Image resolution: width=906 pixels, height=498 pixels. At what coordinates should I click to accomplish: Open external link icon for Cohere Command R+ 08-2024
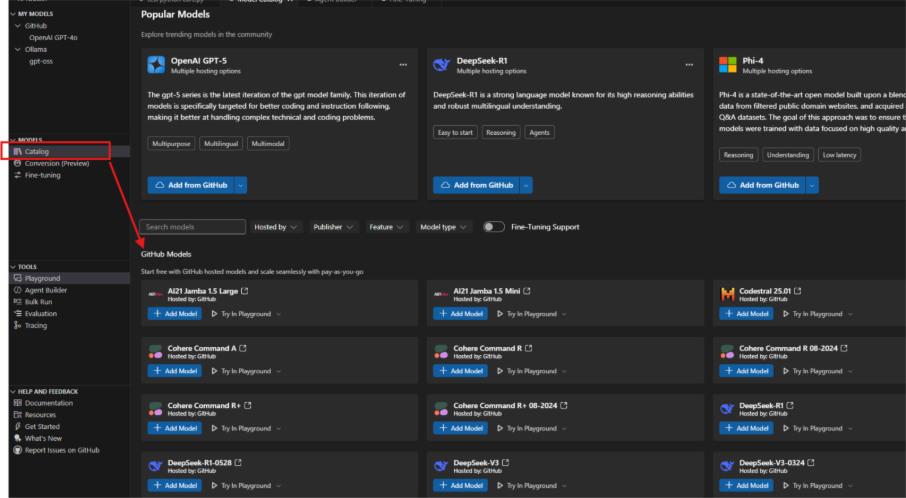tap(564, 406)
